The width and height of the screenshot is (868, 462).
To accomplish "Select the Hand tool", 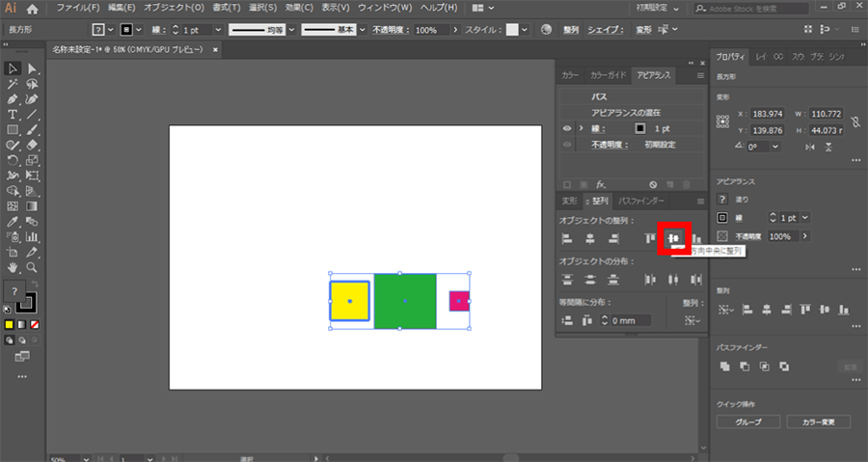I will pos(13,266).
